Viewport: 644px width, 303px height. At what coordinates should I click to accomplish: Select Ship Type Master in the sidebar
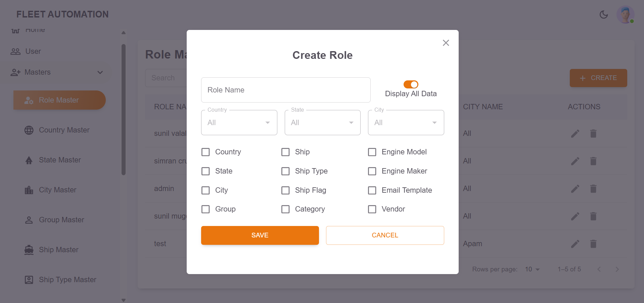(67, 279)
